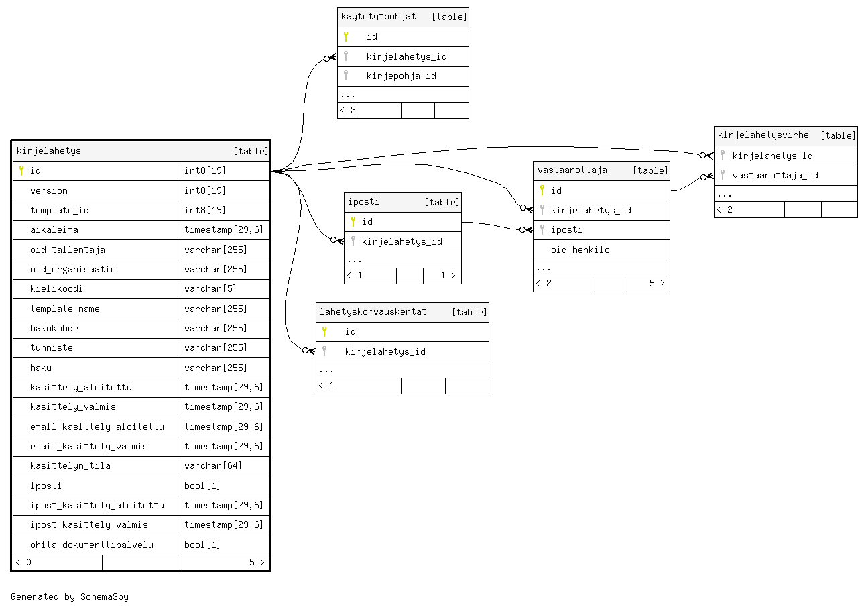Select the 'oid_henkilo' column in vastaanottaja
The image size is (868, 609).
click(x=580, y=250)
